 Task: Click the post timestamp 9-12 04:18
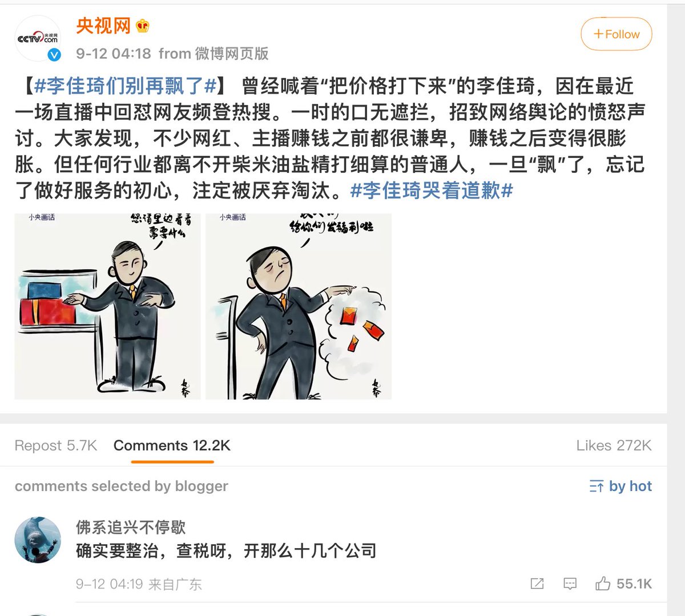[114, 54]
